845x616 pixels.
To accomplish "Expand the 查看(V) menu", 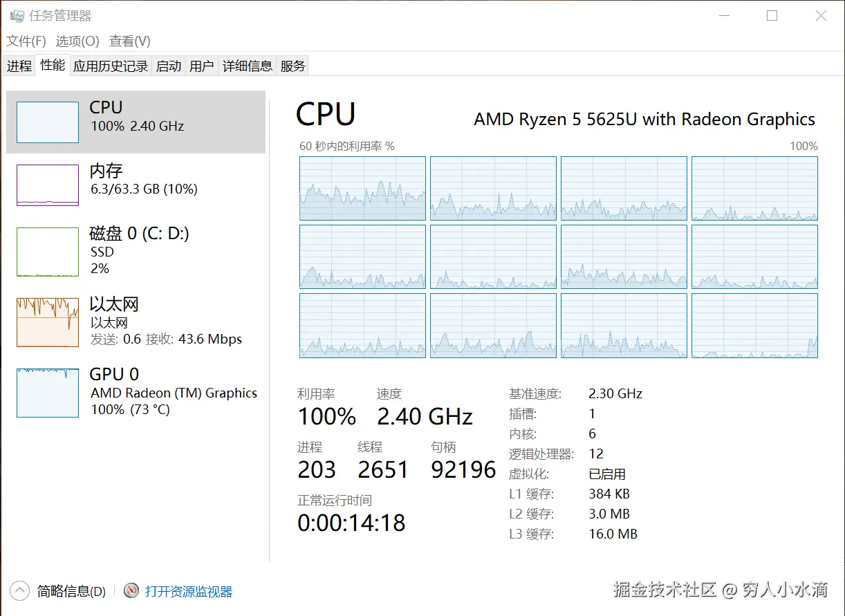I will (x=130, y=41).
